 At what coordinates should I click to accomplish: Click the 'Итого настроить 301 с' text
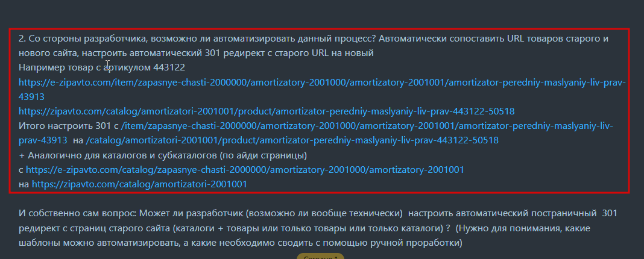(x=69, y=126)
